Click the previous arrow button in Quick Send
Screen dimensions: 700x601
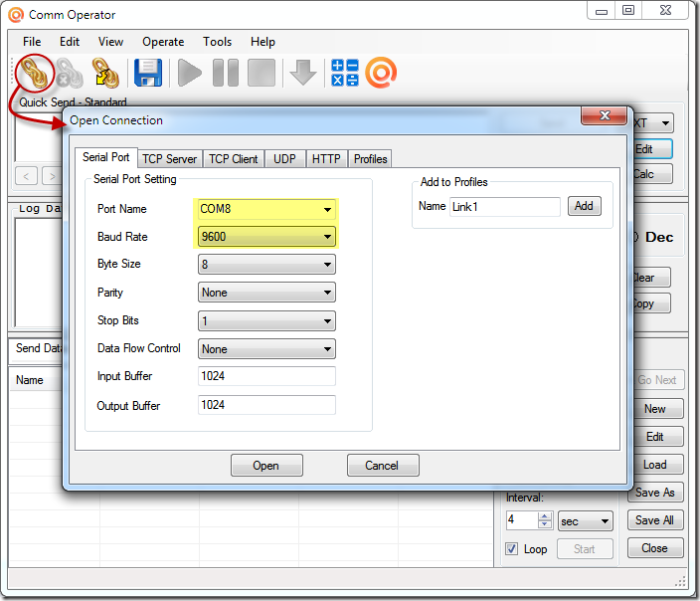point(26,176)
